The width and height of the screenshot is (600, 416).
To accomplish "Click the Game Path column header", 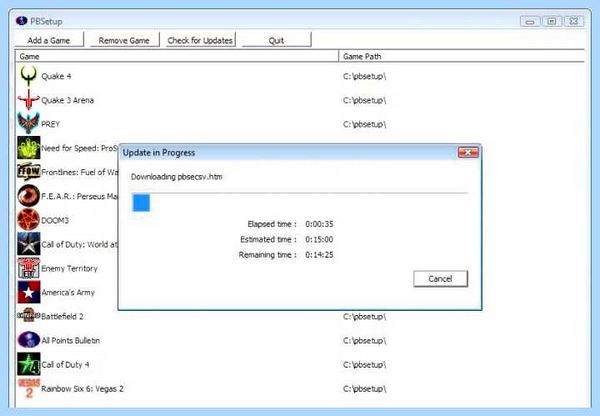I will (x=461, y=56).
